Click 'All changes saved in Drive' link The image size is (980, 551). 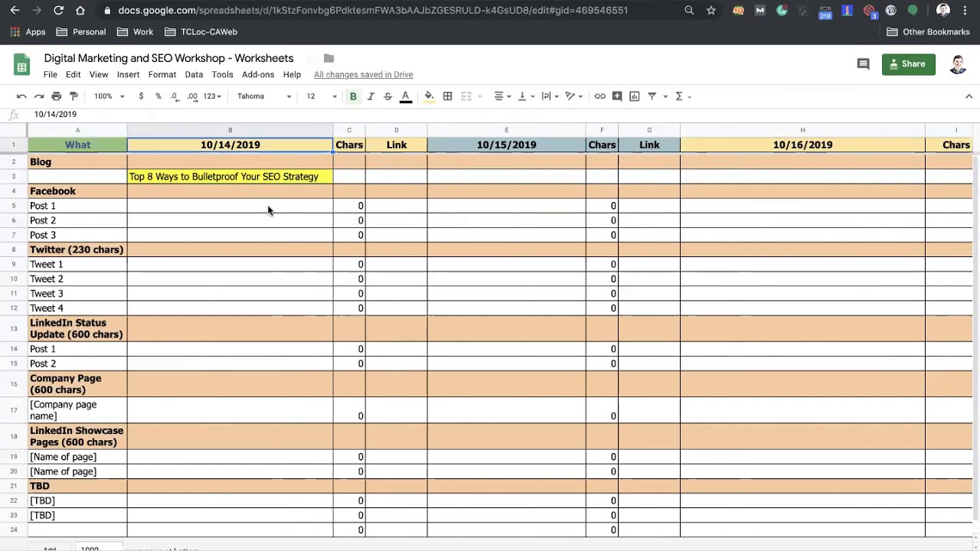tap(364, 75)
